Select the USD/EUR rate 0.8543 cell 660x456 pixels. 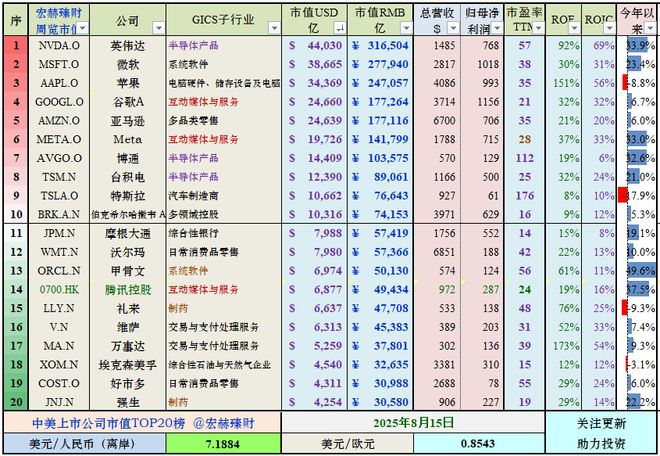[478, 444]
